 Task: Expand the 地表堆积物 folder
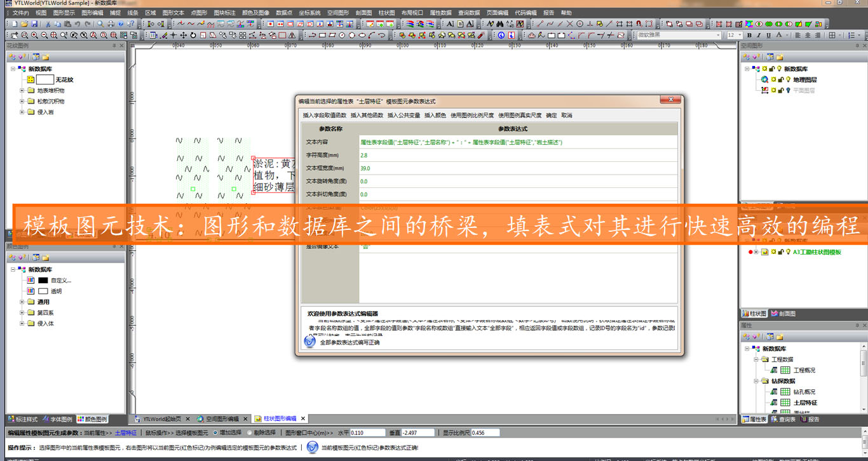pos(22,90)
